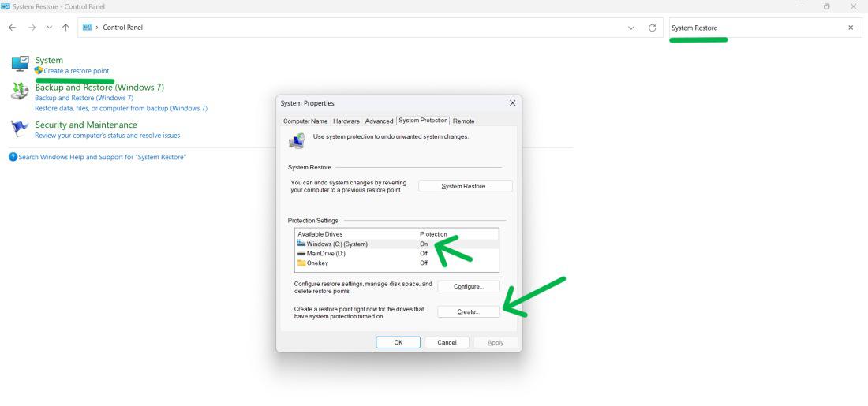868x406 pixels.
Task: Switch to the Remote tab
Action: [464, 121]
